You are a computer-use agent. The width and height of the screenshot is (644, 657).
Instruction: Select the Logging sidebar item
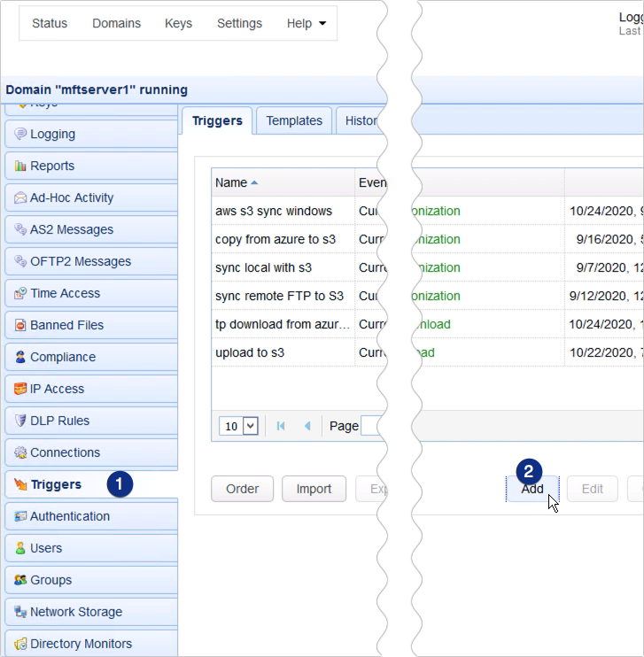pos(91,134)
